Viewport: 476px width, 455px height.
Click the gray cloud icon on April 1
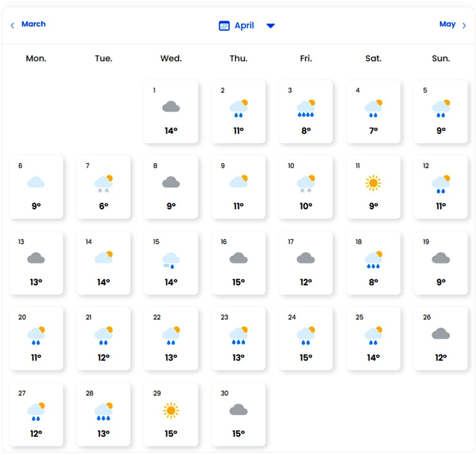tap(171, 106)
